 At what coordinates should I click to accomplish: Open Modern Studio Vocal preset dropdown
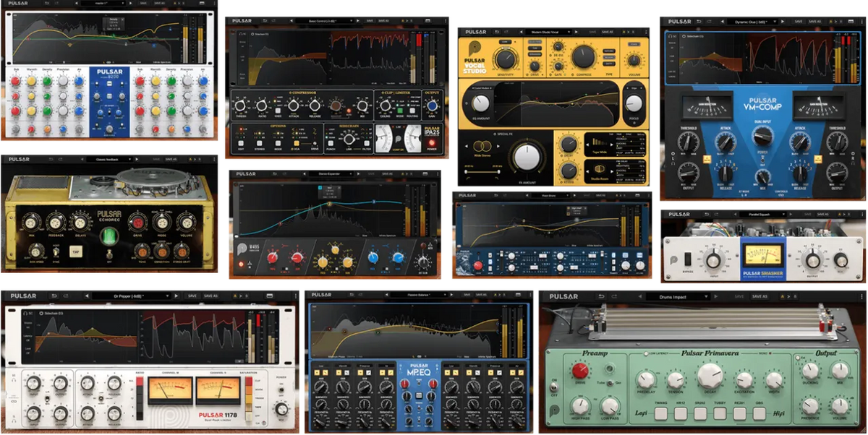(550, 32)
